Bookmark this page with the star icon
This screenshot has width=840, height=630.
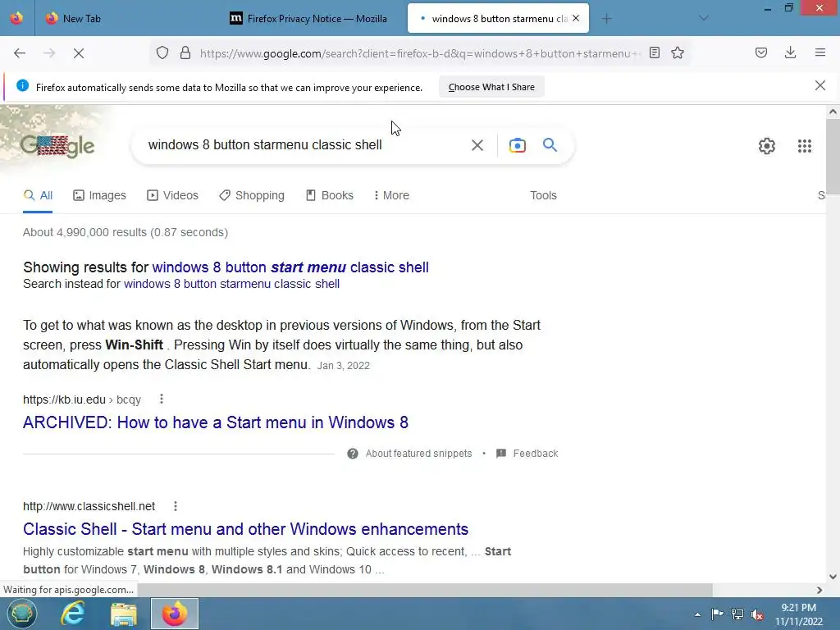678,52
